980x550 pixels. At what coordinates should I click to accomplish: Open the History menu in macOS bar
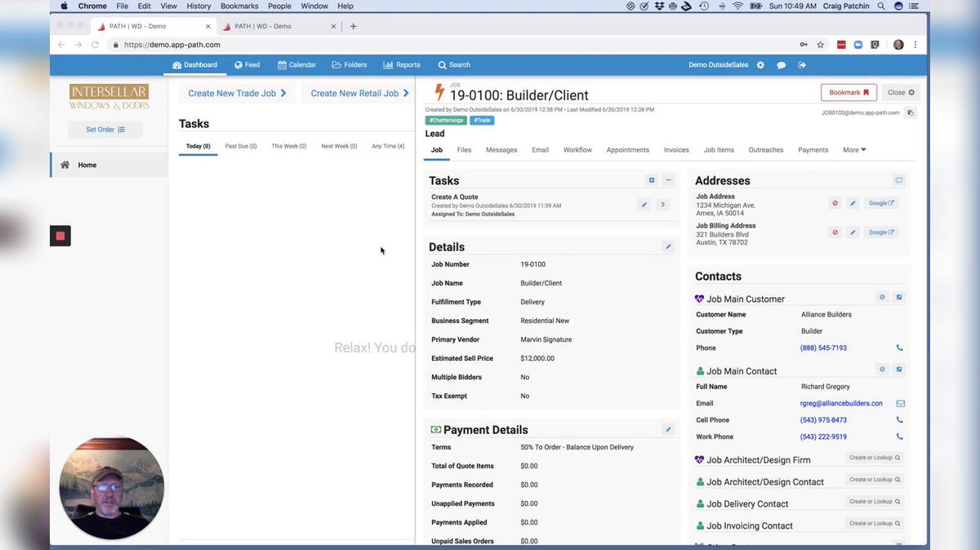click(x=198, y=6)
